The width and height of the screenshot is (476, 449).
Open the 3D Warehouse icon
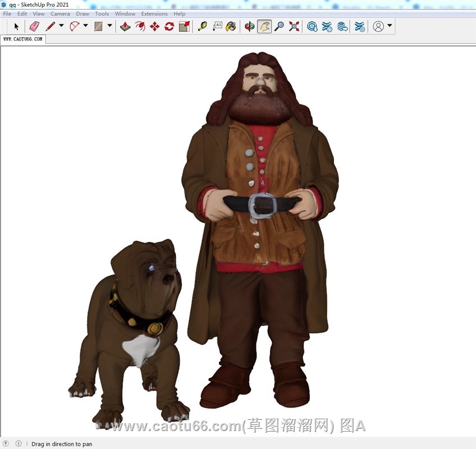[x=312, y=26]
